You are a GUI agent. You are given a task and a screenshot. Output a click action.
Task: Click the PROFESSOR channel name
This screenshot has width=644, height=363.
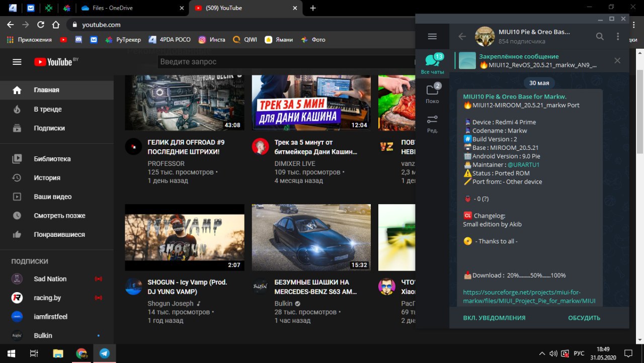click(x=166, y=163)
